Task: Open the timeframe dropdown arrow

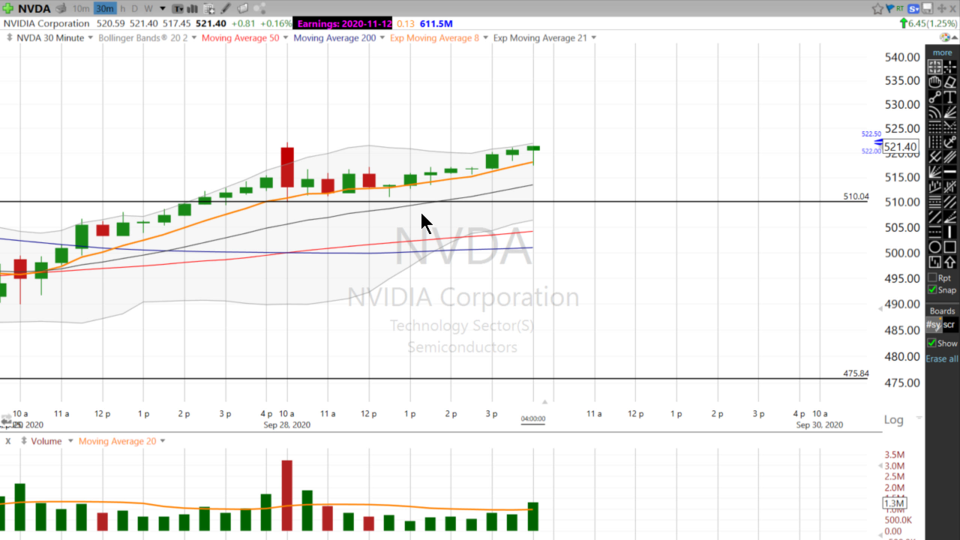Action: [x=162, y=9]
